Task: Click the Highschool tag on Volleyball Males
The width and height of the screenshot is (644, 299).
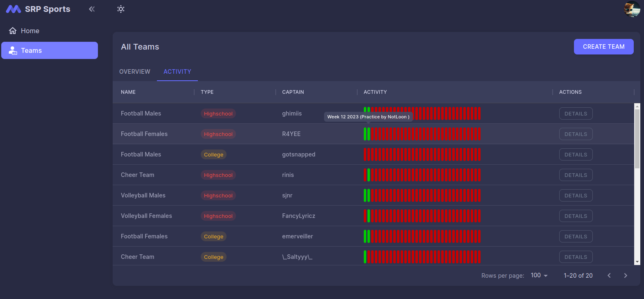Action: coord(218,195)
